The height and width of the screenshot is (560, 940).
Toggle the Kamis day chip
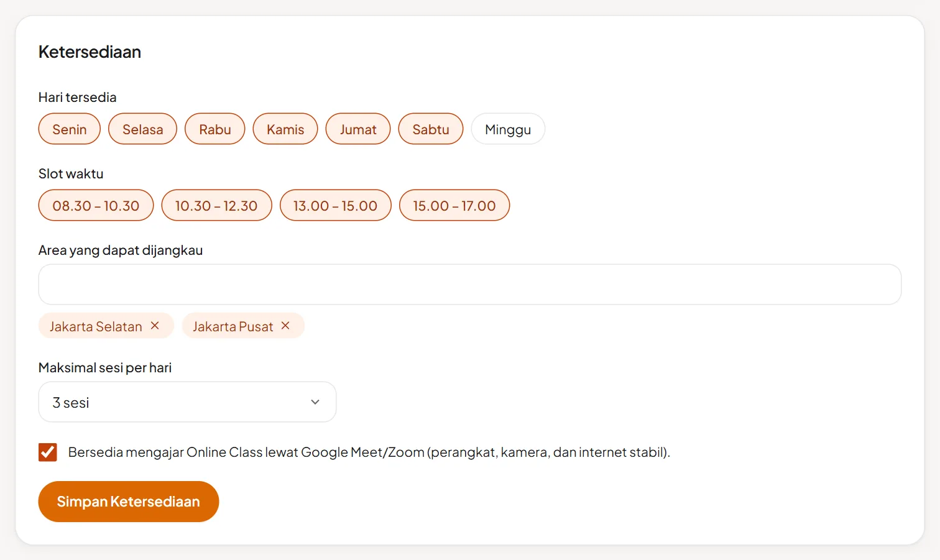285,129
